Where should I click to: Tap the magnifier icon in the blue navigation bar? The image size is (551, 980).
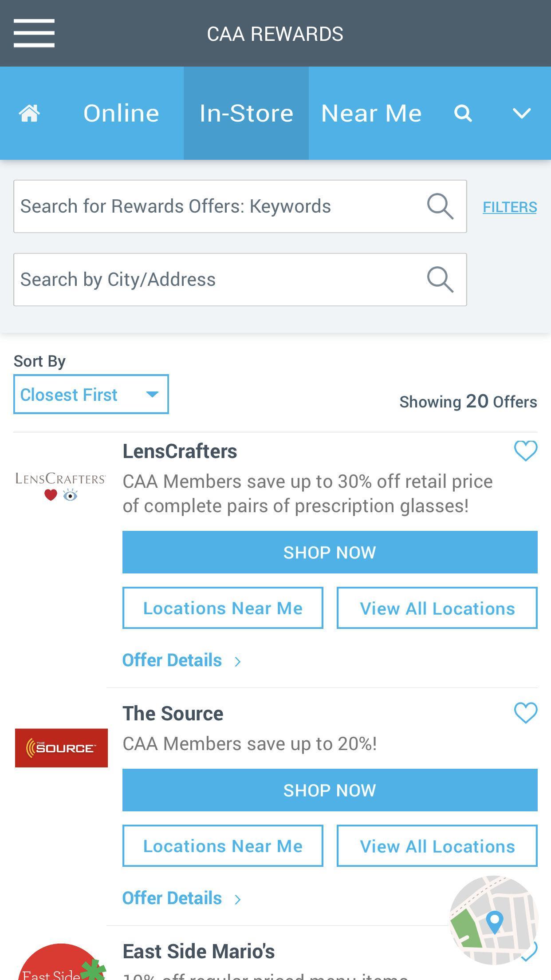pos(463,113)
